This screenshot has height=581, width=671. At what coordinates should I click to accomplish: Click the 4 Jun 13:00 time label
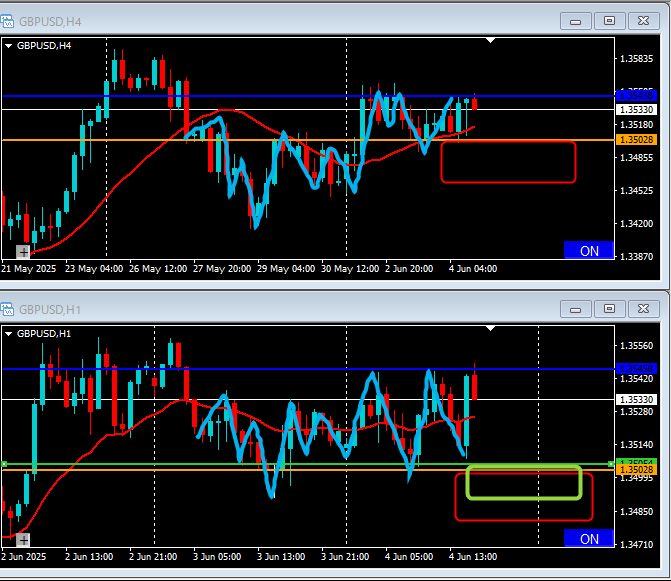pos(473,557)
